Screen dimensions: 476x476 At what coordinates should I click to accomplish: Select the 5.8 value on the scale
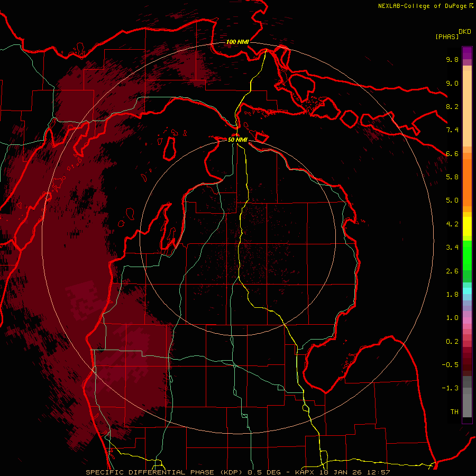click(452, 177)
